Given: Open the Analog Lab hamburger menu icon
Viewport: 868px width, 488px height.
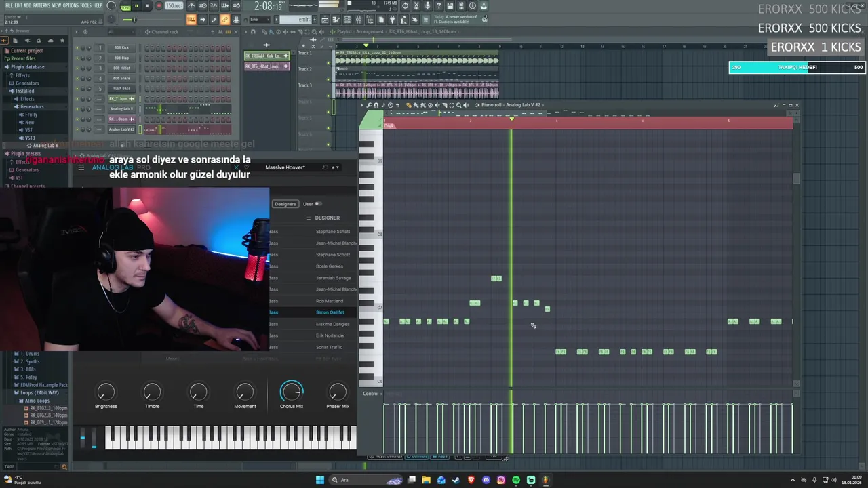Looking at the screenshot, I should pos(81,167).
